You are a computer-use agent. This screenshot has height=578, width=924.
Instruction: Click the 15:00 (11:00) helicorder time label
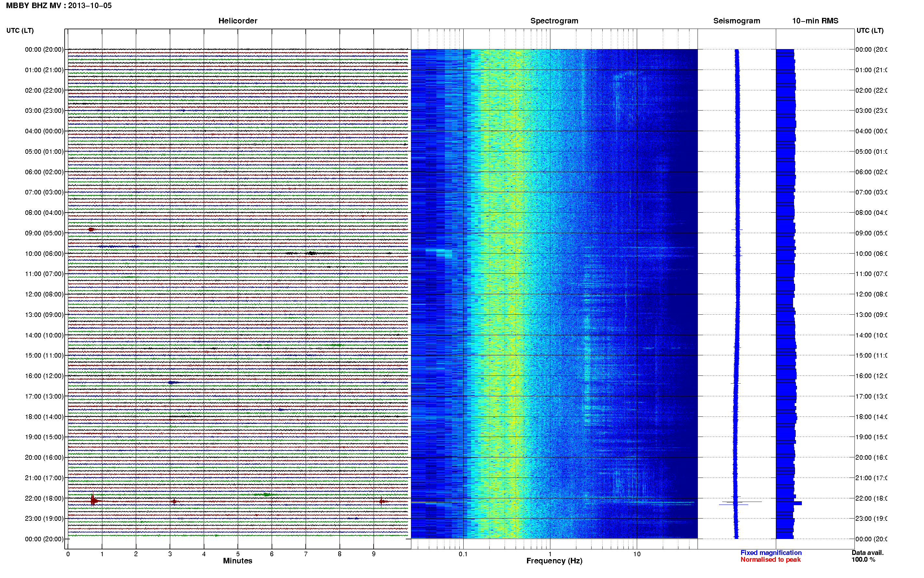pyautogui.click(x=44, y=356)
